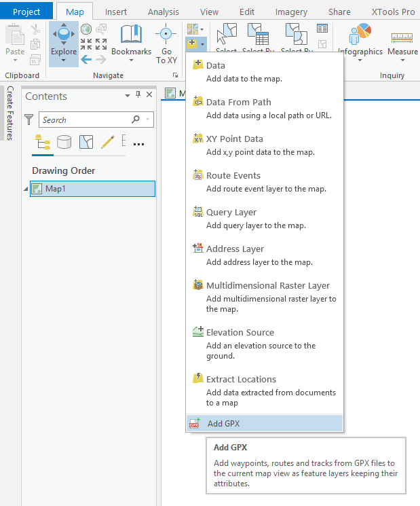The image size is (420, 506).
Task: Collapse the Map1 tree node
Action: pyautogui.click(x=26, y=189)
